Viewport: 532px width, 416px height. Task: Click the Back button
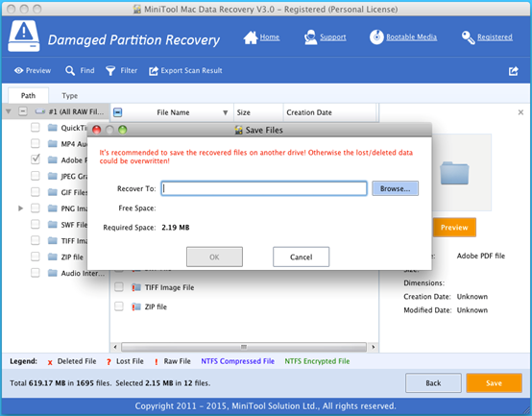433,383
